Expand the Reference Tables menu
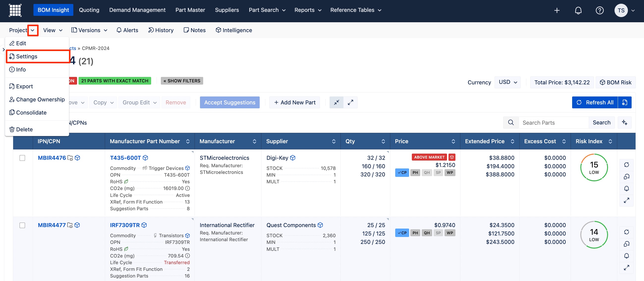Image resolution: width=644 pixels, height=281 pixels. 356,10
